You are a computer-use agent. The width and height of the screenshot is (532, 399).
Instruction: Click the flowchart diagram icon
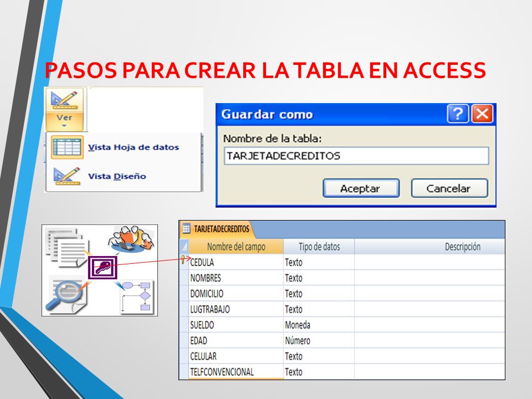tap(137, 296)
